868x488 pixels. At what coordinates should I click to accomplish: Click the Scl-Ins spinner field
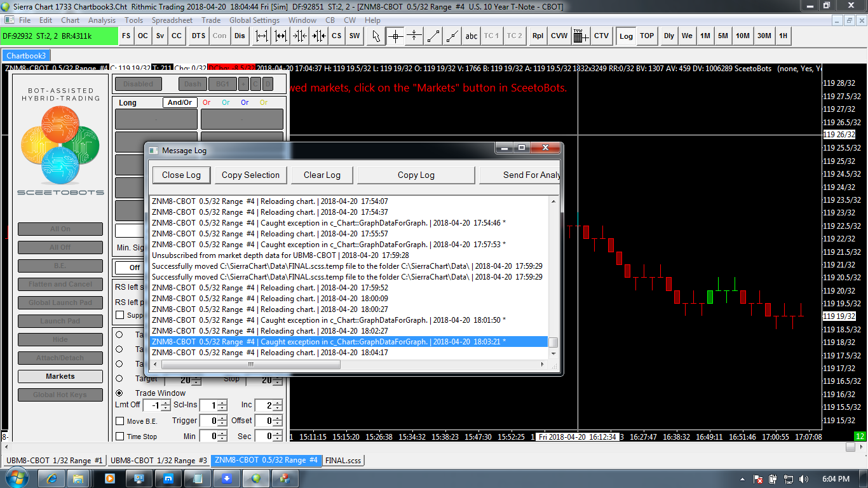point(213,405)
